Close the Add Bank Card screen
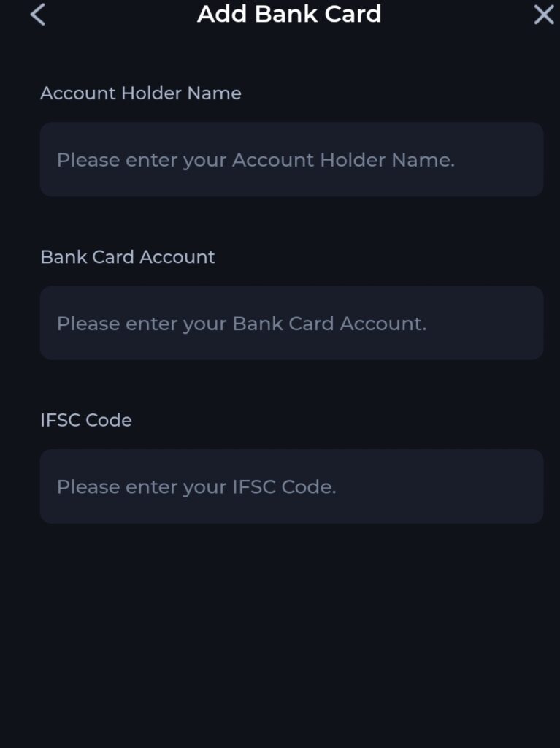 [543, 15]
